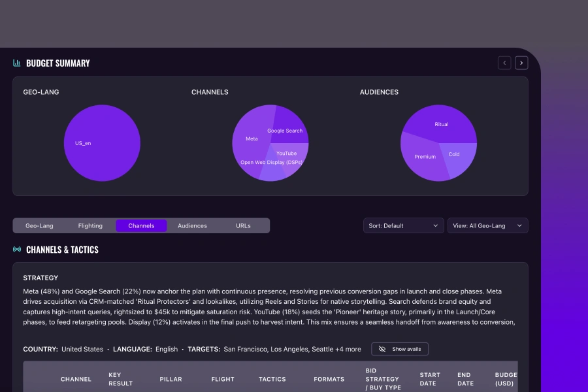Click the Show avails button
Viewport: 588px width, 392px height.
pos(400,349)
